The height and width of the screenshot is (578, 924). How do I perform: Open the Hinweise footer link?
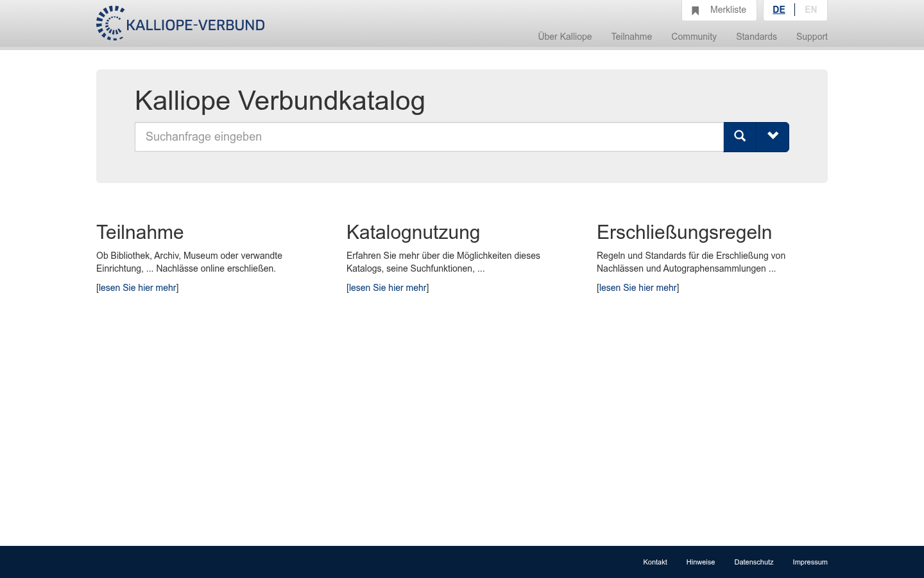pos(701,562)
